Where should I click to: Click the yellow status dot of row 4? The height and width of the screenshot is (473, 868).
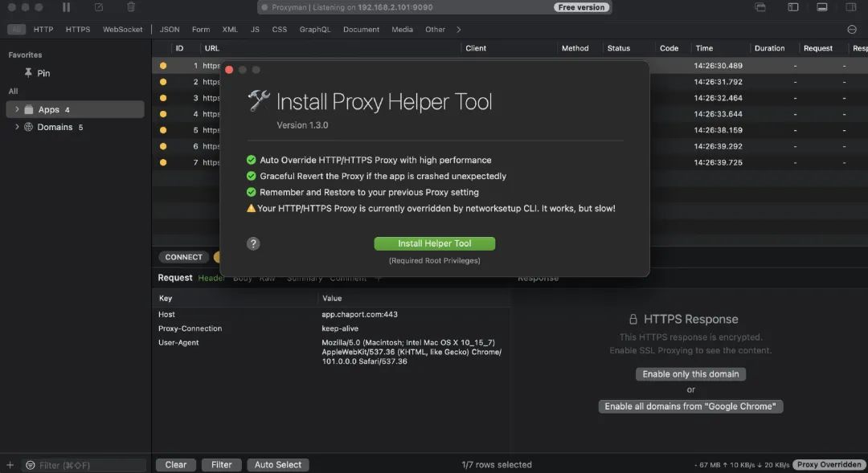[162, 114]
